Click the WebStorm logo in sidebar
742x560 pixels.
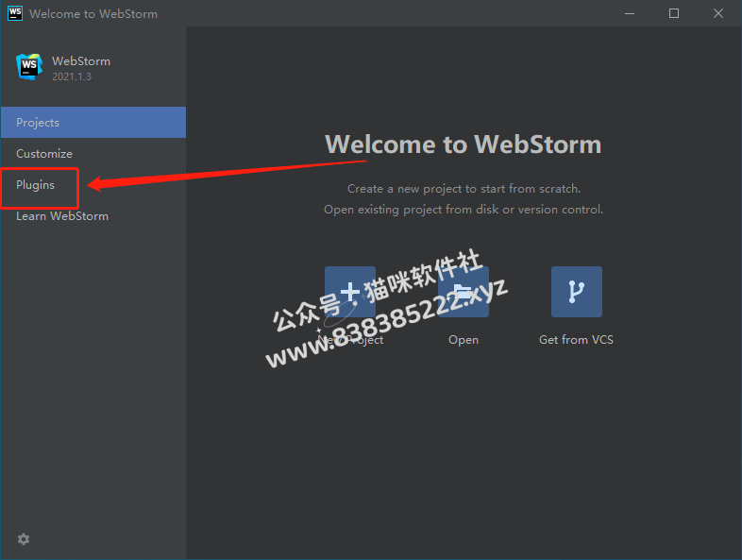pyautogui.click(x=29, y=67)
